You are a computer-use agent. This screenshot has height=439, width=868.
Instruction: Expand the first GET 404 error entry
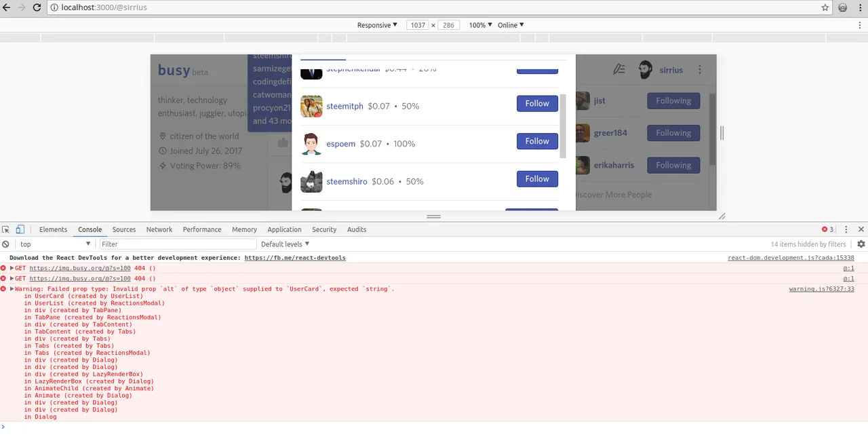pyautogui.click(x=12, y=268)
